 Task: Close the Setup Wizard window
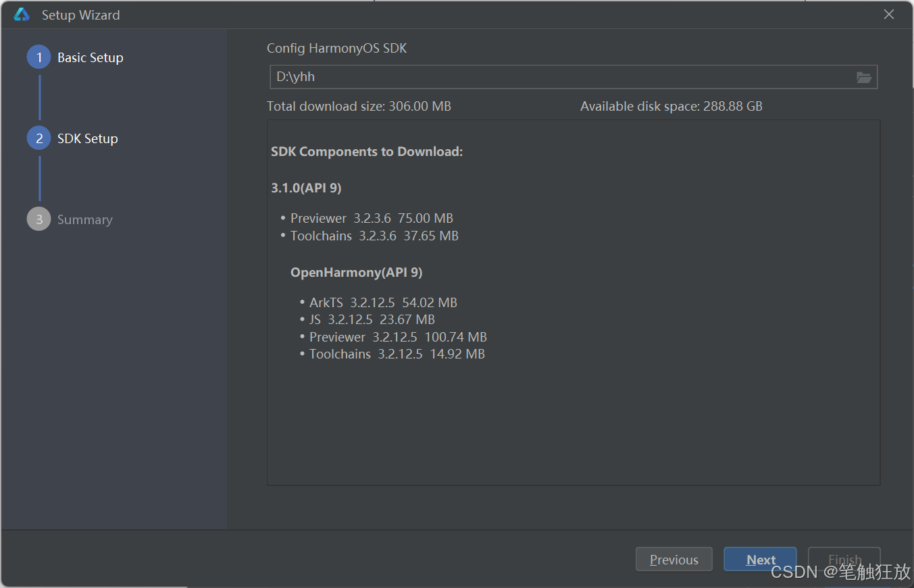889,14
